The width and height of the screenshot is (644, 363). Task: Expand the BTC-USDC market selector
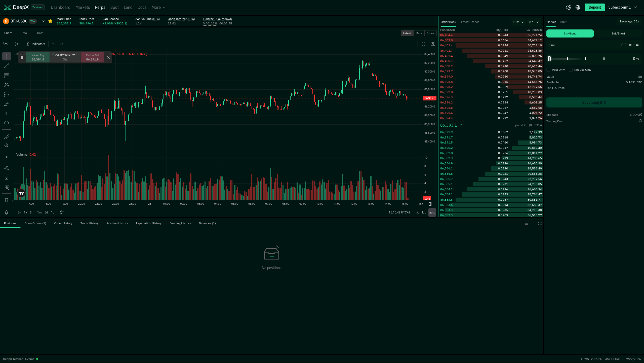click(x=43, y=21)
